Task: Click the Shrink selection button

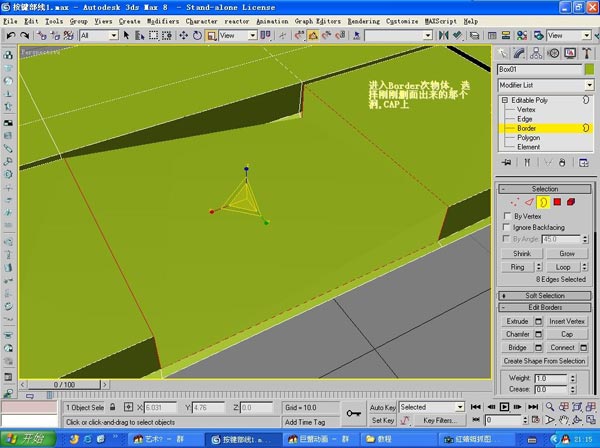Action: (522, 253)
